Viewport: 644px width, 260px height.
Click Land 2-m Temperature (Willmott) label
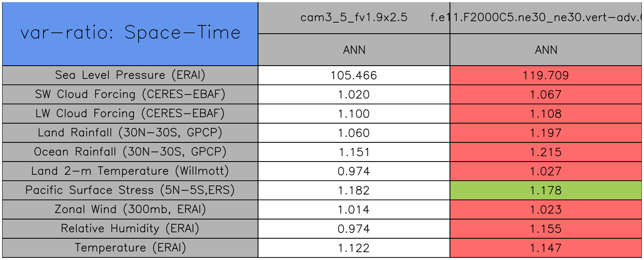(x=130, y=171)
